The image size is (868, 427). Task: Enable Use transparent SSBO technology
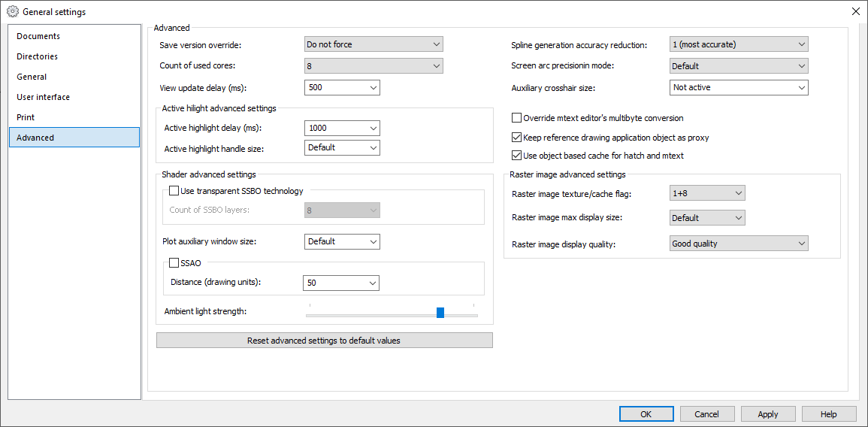174,191
